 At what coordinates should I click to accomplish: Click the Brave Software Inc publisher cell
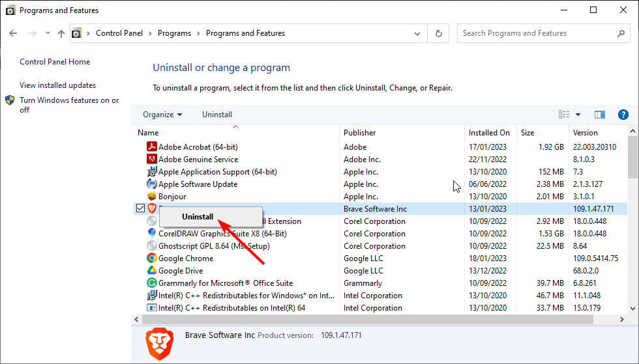pos(375,209)
